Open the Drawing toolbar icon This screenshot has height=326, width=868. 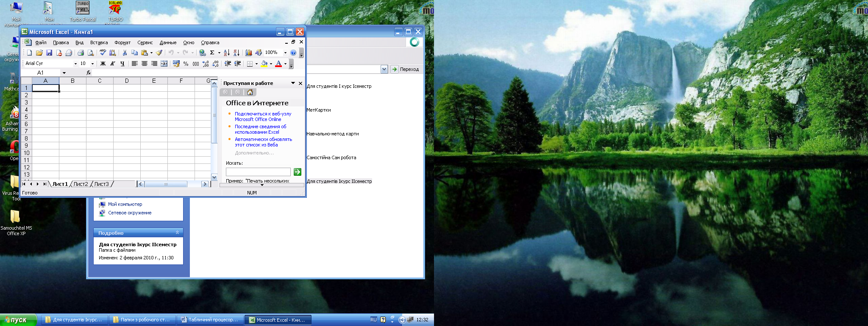(x=258, y=53)
